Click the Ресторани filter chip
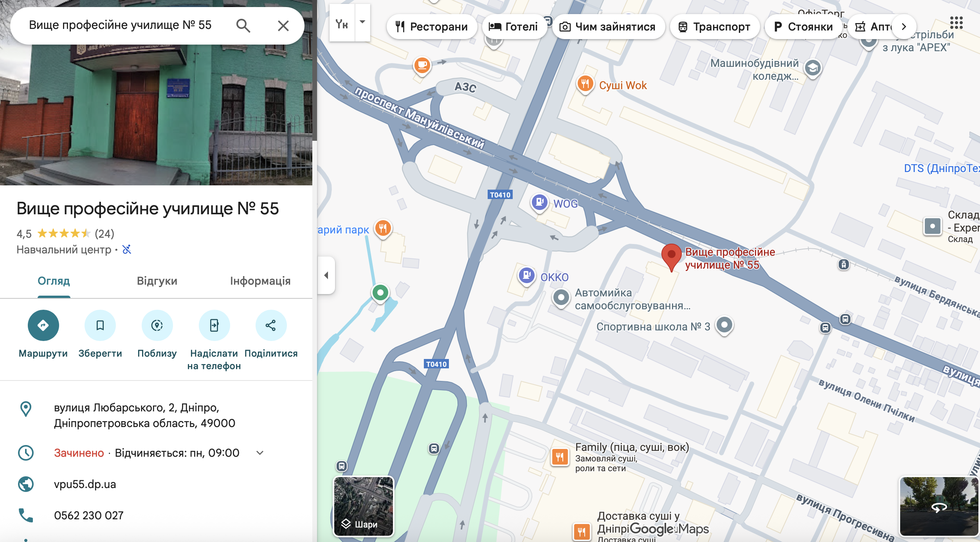 [x=431, y=27]
